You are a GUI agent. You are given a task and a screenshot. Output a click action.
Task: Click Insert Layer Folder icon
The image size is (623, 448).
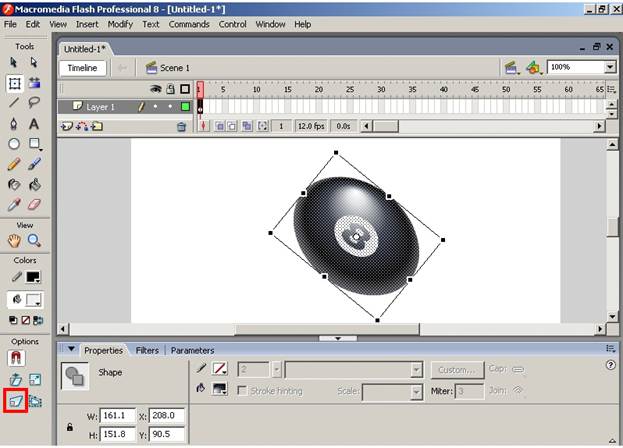97,126
